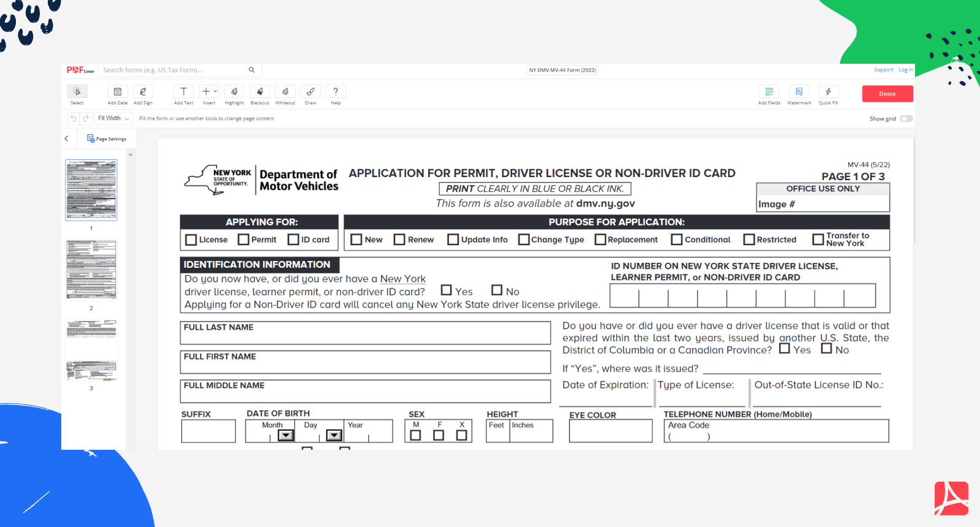Expand the Month dropdown in Date of Birth
Image resolution: width=980 pixels, height=527 pixels.
point(285,435)
